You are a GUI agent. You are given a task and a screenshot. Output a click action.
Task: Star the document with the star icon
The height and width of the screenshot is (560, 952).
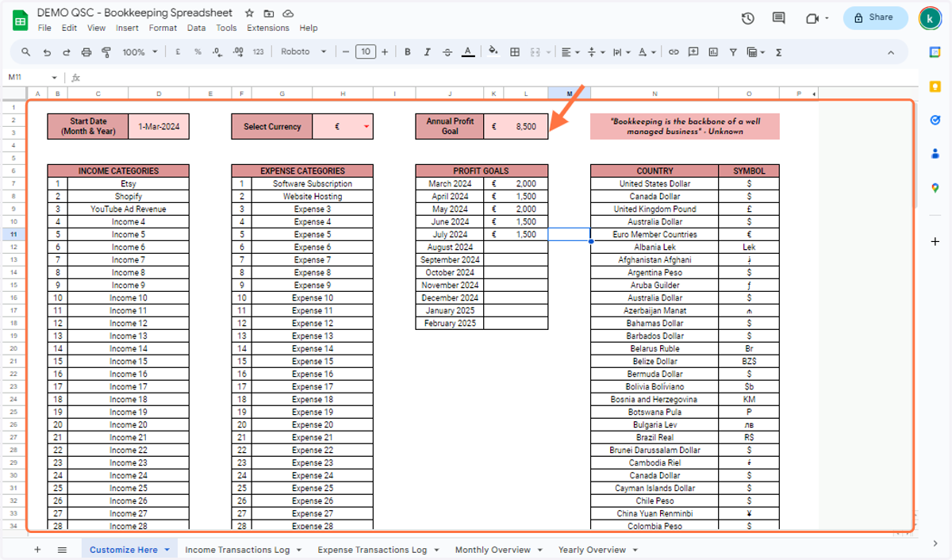(x=250, y=13)
